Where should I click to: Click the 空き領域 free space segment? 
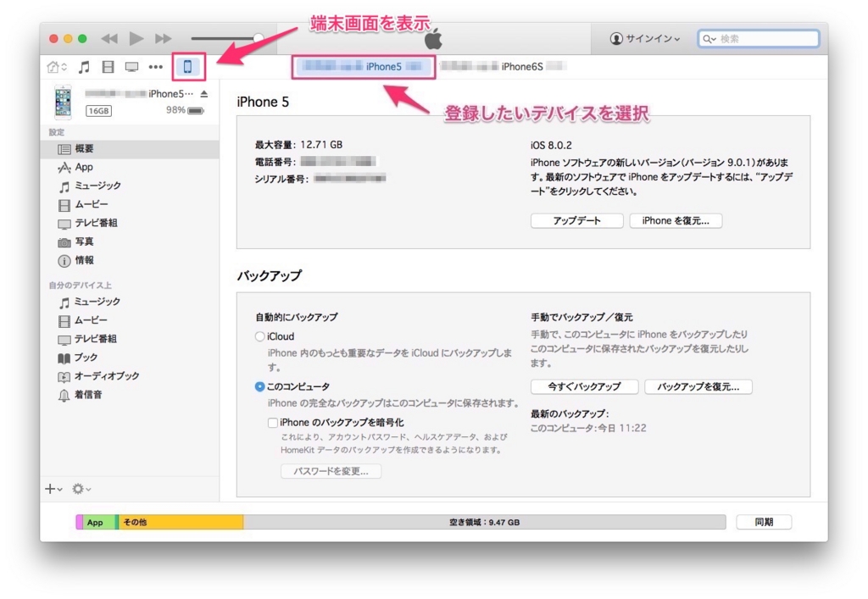tap(484, 522)
